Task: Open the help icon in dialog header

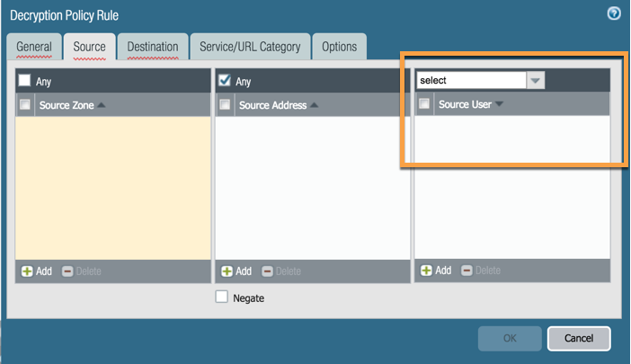Action: [614, 13]
